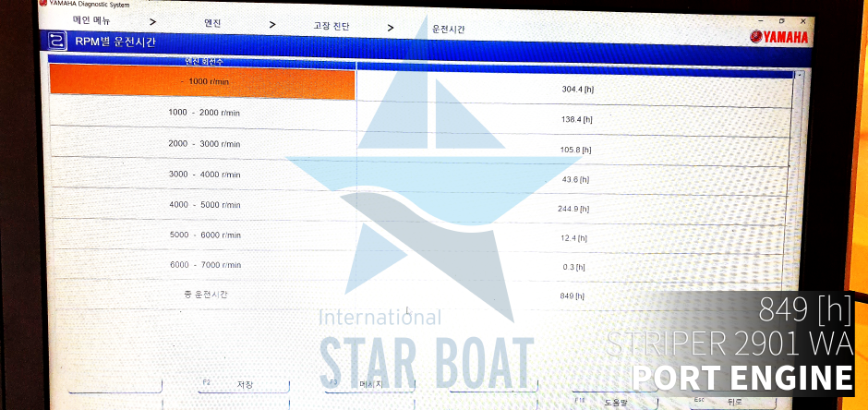
Task: Click the 304.4 [h] value
Action: coord(577,89)
